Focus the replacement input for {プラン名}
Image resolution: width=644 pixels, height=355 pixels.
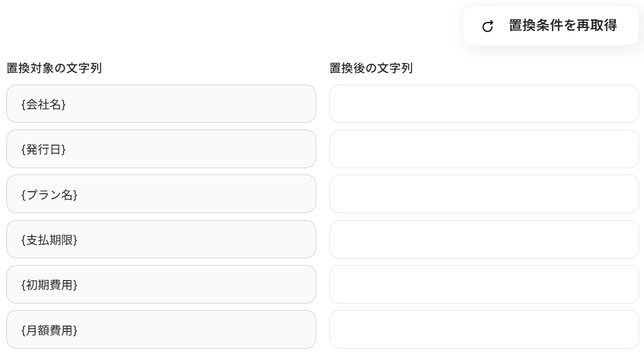(x=484, y=194)
